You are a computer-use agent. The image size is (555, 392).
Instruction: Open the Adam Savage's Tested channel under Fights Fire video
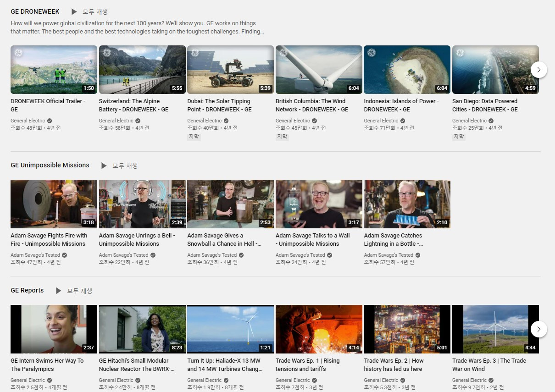coord(35,255)
